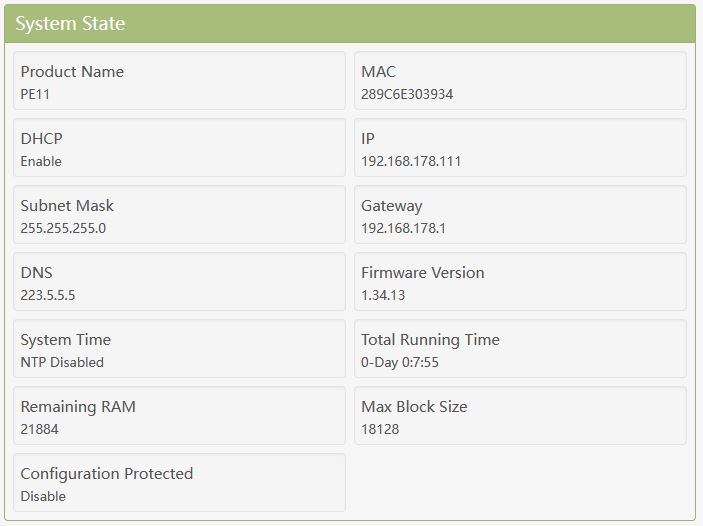Click the Firmware Version label
This screenshot has width=703, height=526.
pyautogui.click(x=422, y=273)
